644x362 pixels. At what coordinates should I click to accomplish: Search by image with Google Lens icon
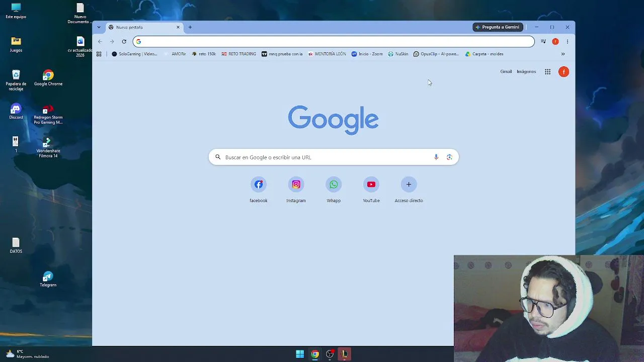click(x=449, y=157)
